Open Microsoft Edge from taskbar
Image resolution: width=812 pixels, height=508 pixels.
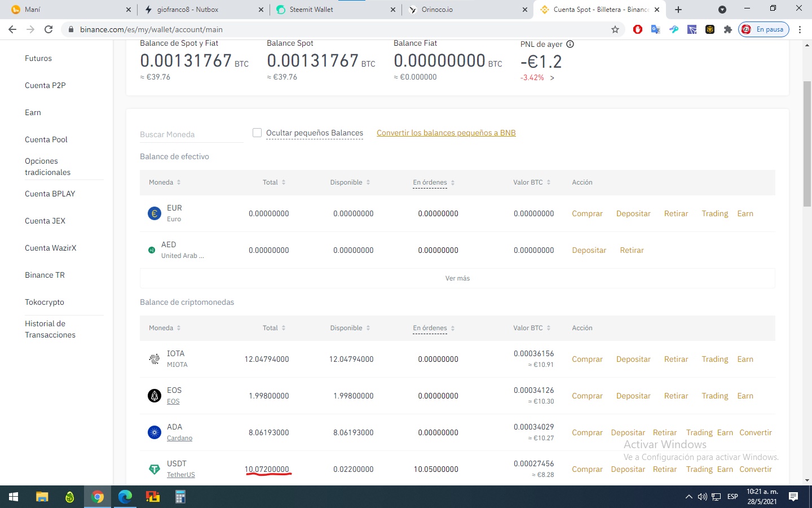tap(125, 497)
